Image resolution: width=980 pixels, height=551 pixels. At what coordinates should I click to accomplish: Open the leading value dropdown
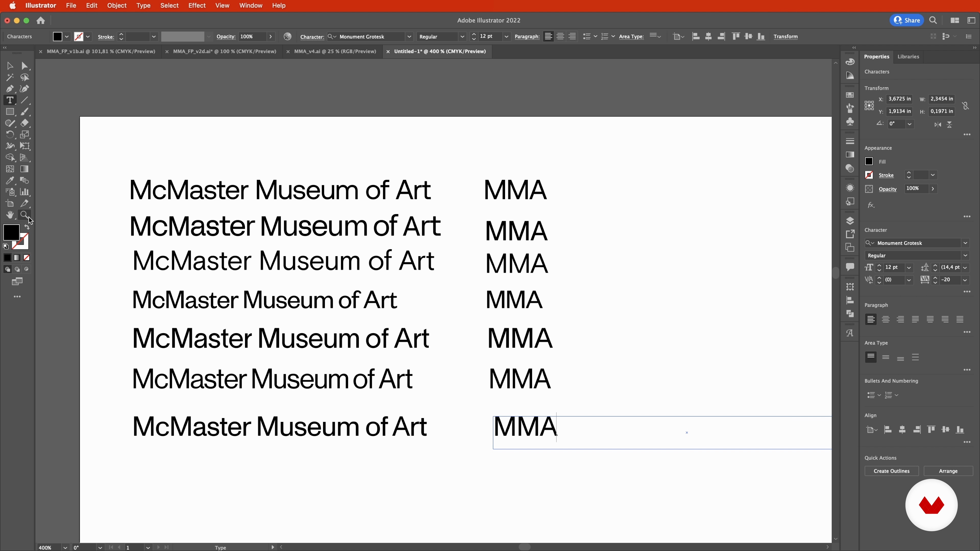point(965,268)
